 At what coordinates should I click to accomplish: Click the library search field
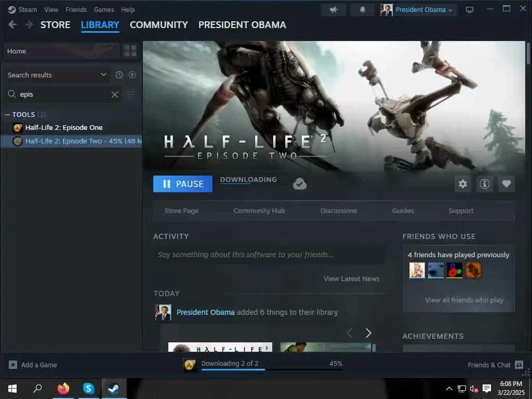(x=63, y=95)
